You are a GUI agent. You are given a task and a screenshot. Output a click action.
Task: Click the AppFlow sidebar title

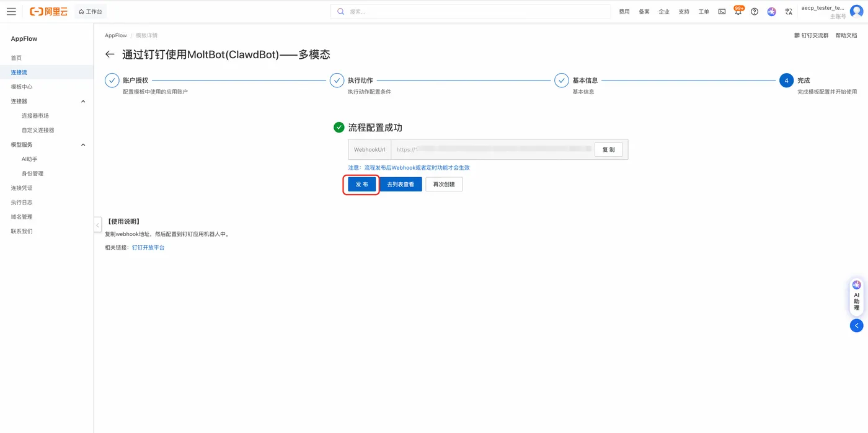pyautogui.click(x=24, y=38)
